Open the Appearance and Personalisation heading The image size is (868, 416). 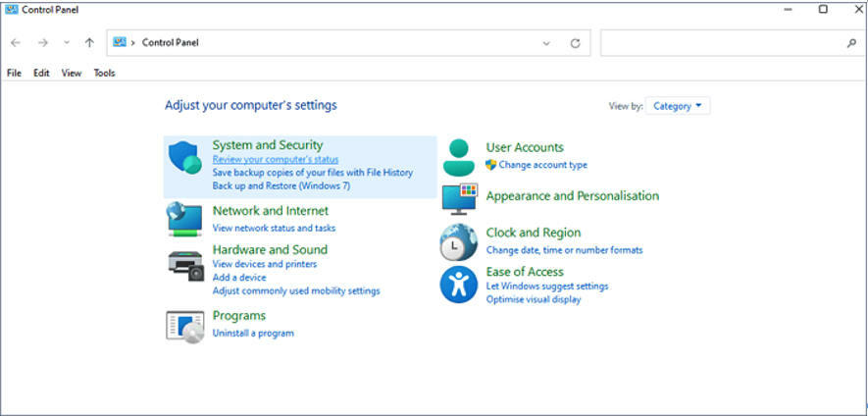pyautogui.click(x=573, y=196)
